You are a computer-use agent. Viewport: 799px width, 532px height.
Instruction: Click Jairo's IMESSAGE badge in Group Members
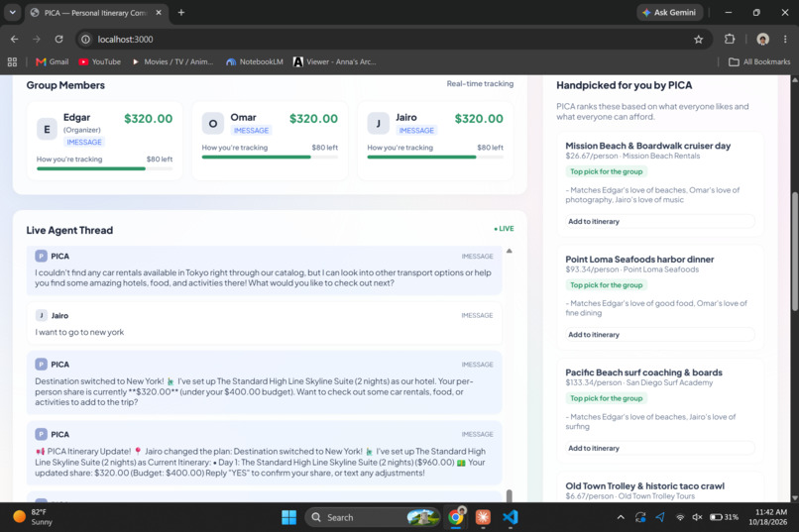tap(416, 131)
